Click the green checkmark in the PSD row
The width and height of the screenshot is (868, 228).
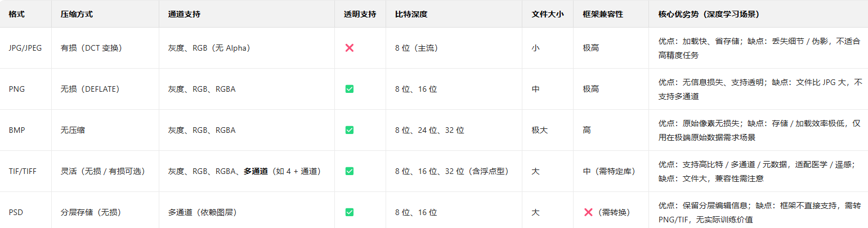coord(349,212)
